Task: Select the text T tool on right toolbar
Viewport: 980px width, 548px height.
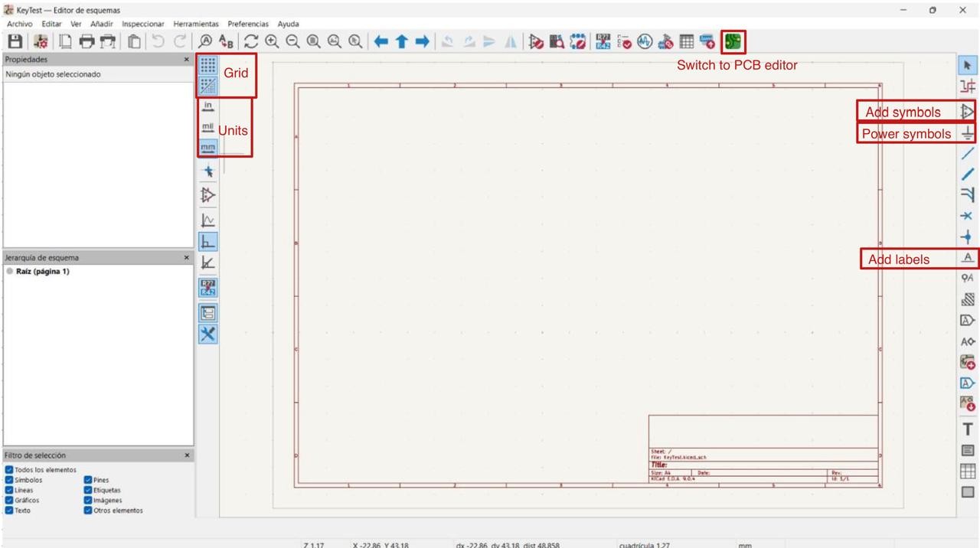Action: [x=968, y=429]
